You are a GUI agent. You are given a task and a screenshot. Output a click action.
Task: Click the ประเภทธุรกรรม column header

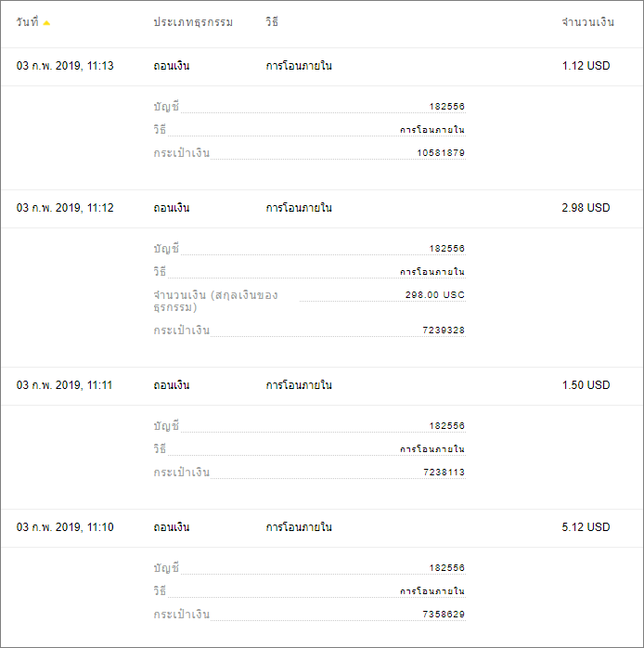[193, 22]
